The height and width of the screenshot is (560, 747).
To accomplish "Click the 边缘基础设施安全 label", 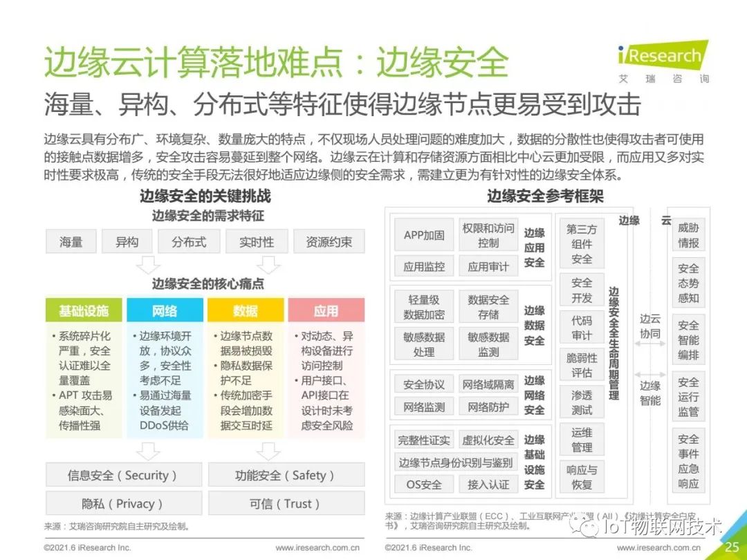I will tap(534, 462).
